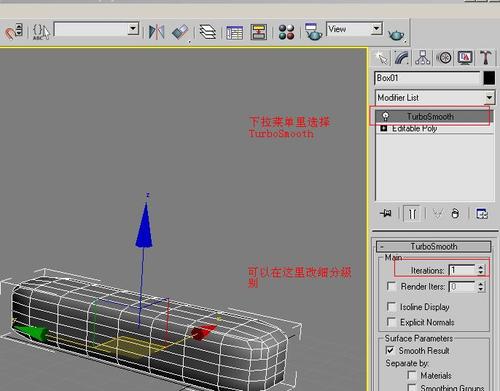Check Separate by Smoothing Groups checkbox
This screenshot has height=391, width=500.
412,387
